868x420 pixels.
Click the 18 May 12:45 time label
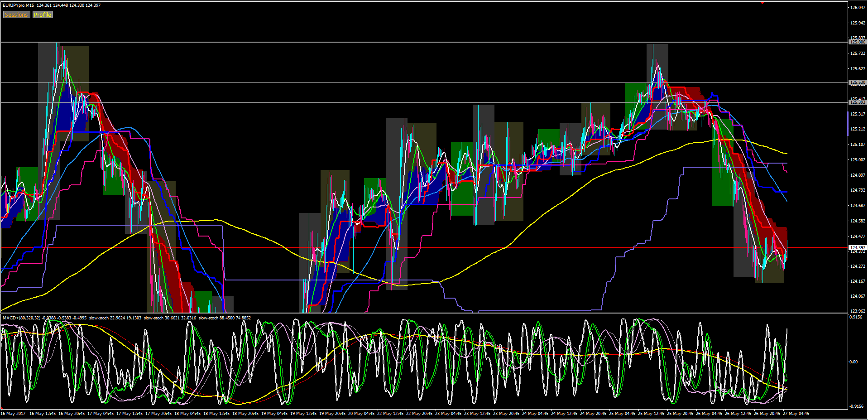click(x=216, y=414)
